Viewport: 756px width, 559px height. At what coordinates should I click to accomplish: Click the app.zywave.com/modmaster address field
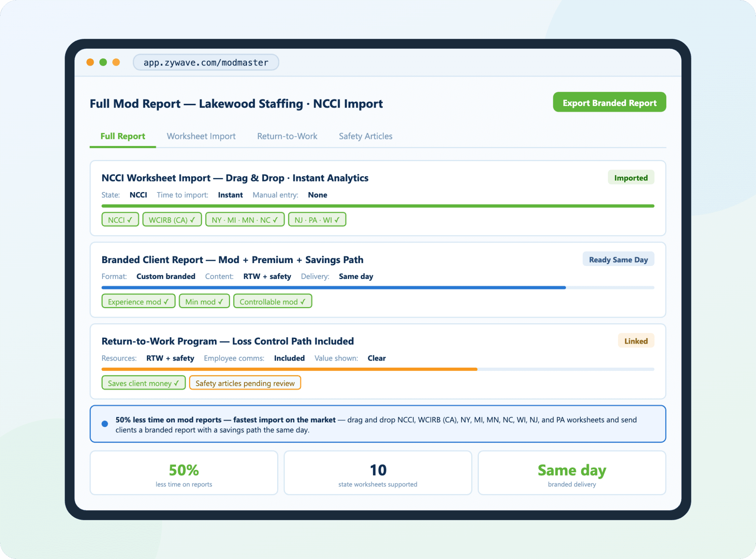206,62
